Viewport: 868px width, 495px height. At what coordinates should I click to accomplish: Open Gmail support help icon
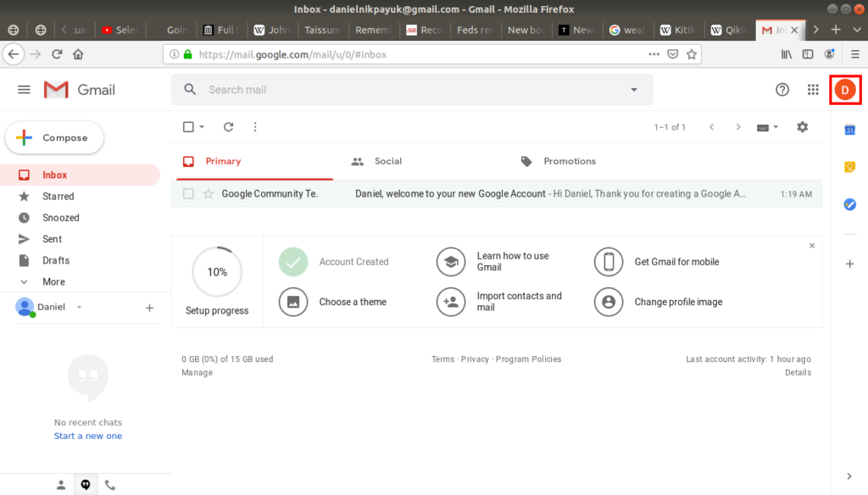[782, 90]
